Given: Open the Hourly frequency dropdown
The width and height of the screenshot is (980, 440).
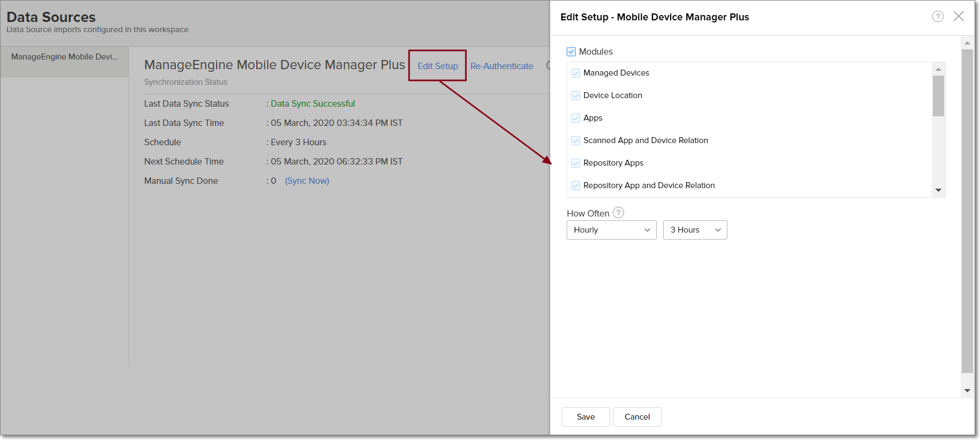Looking at the screenshot, I should (611, 230).
